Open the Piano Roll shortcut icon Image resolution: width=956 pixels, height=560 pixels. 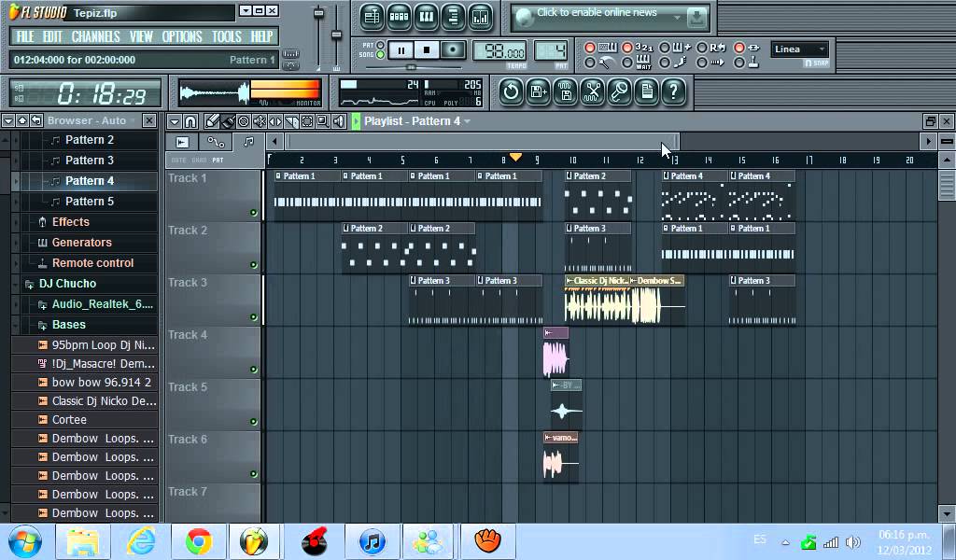[426, 18]
